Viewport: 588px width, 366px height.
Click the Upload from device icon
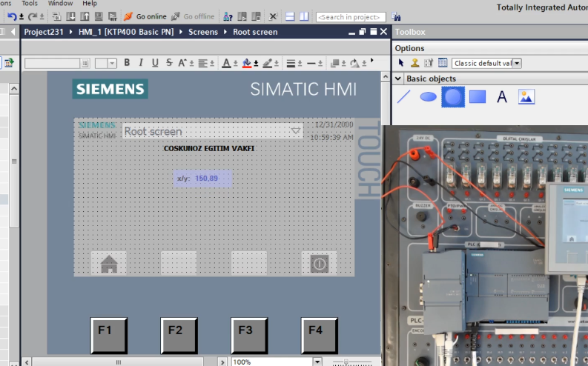coord(85,16)
